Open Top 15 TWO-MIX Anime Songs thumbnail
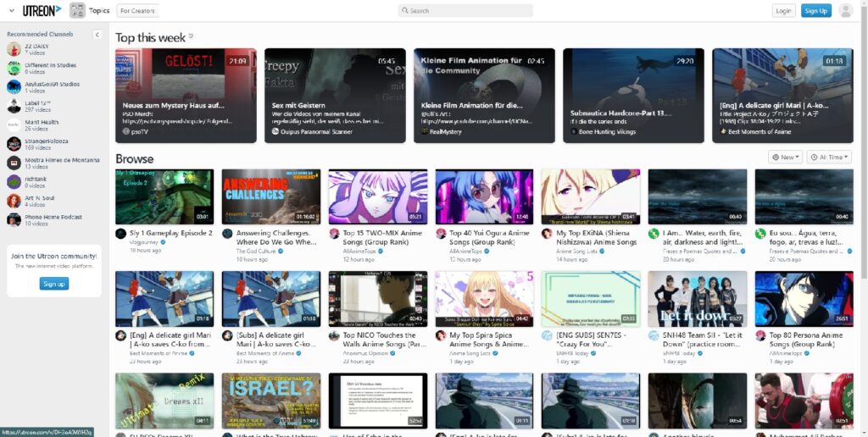 [377, 196]
